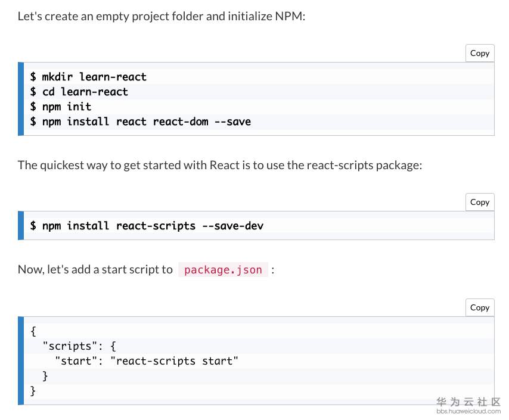Click the '$ mkdir learn-react' code line

(88, 77)
